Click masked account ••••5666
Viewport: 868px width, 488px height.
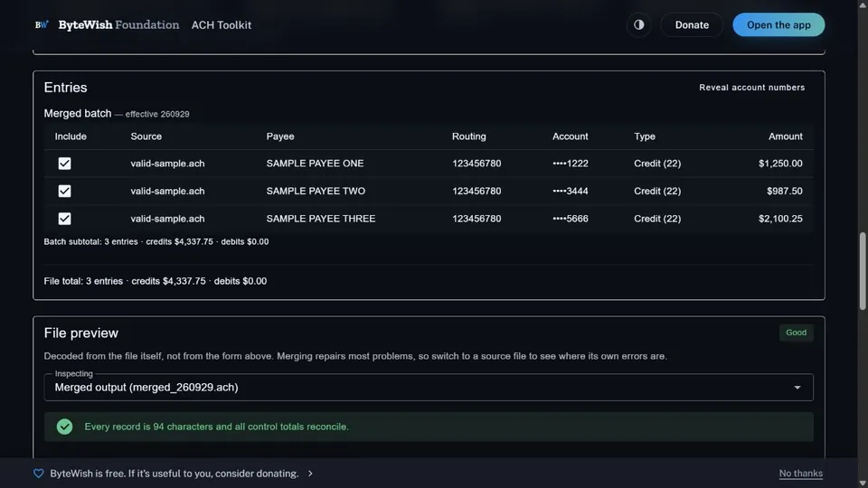(x=571, y=219)
